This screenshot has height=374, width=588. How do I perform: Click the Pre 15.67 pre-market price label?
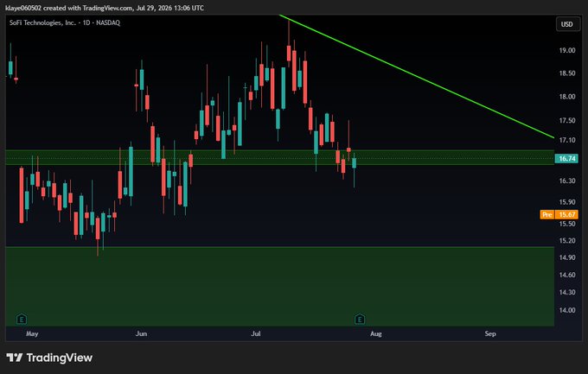[x=559, y=214]
